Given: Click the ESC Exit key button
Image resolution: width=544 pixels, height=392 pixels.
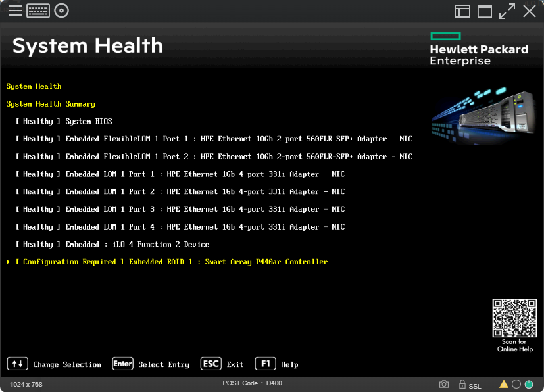Looking at the screenshot, I should pyautogui.click(x=211, y=364).
